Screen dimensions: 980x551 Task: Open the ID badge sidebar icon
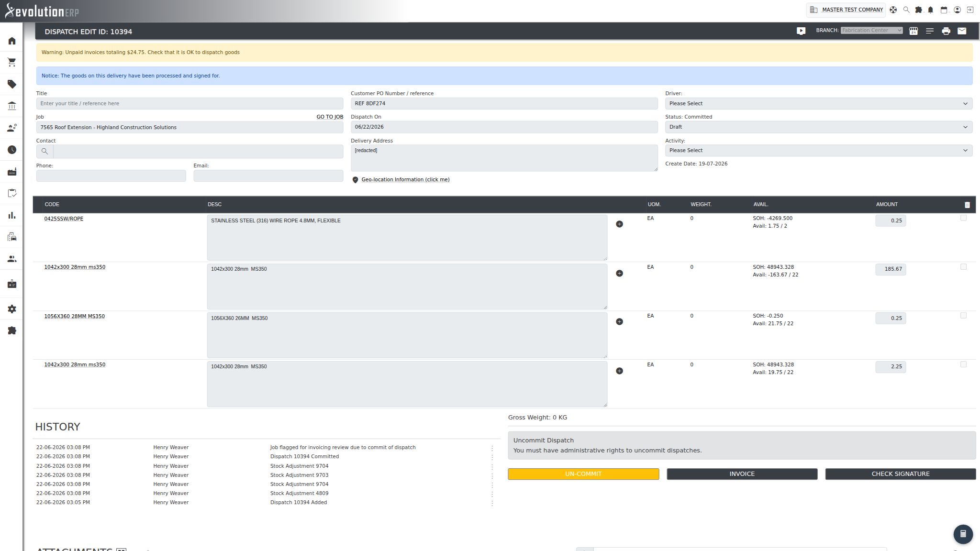click(x=12, y=285)
